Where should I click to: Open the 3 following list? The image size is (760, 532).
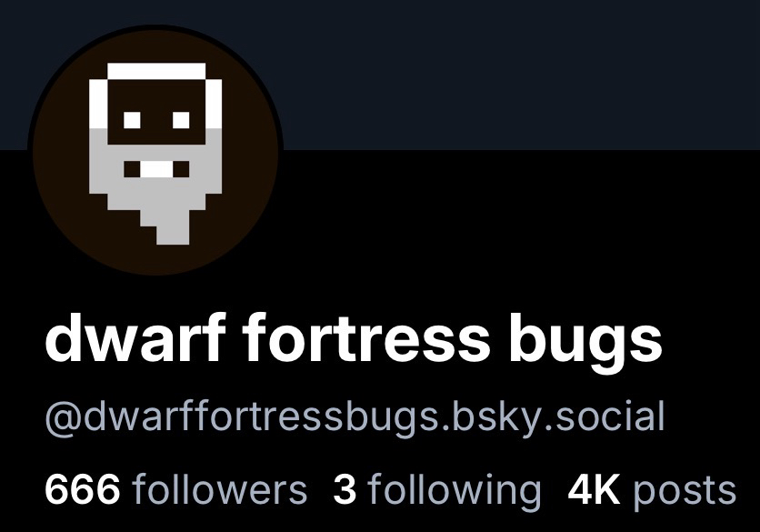(x=436, y=491)
